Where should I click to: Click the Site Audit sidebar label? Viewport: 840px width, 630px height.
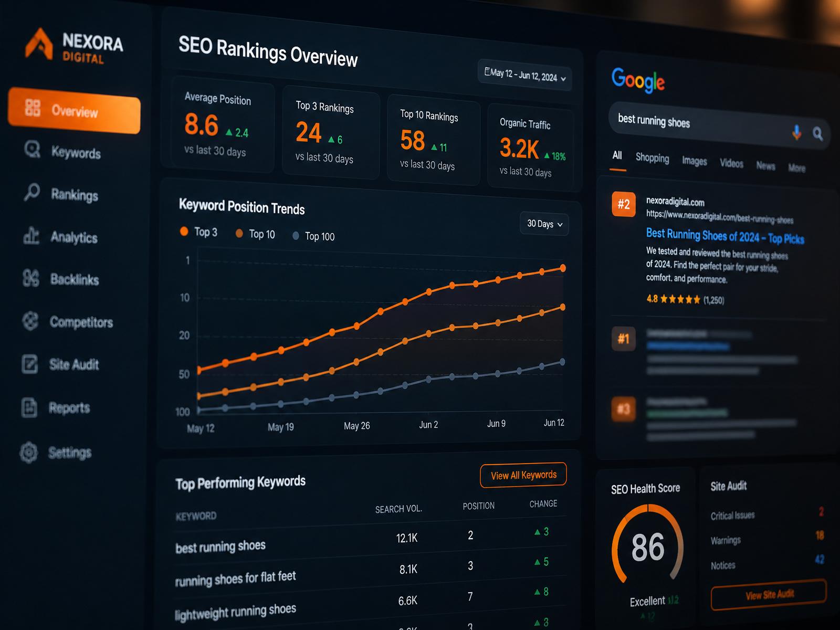pyautogui.click(x=74, y=364)
